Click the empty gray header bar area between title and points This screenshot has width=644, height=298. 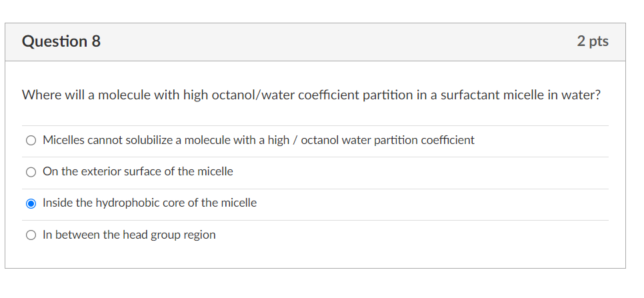tap(333, 41)
